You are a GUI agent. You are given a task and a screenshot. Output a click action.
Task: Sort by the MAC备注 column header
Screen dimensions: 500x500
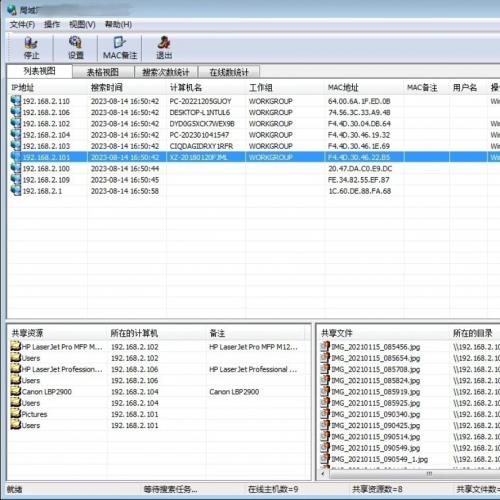426,88
